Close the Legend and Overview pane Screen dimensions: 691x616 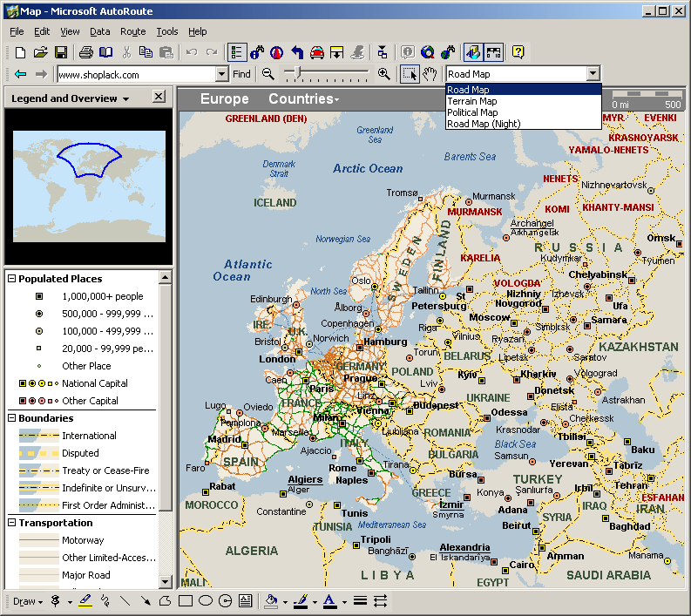[159, 97]
